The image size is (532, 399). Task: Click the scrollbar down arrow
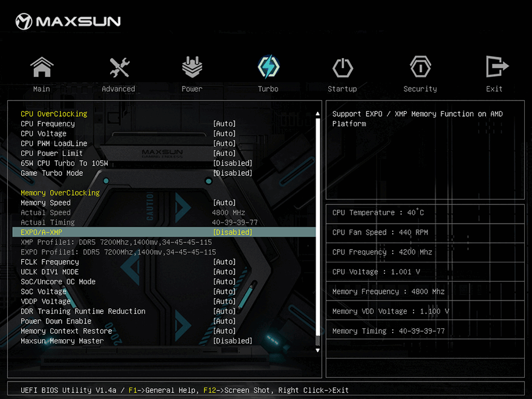click(317, 350)
